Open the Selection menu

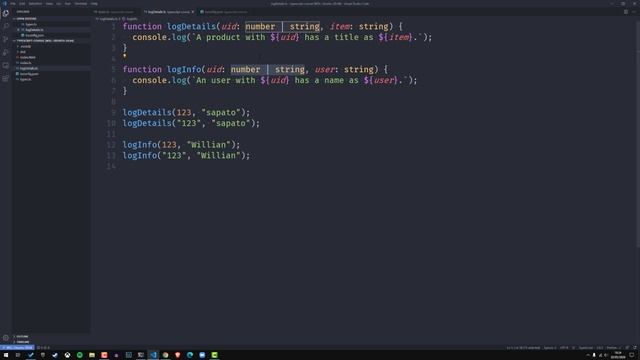click(35, 4)
